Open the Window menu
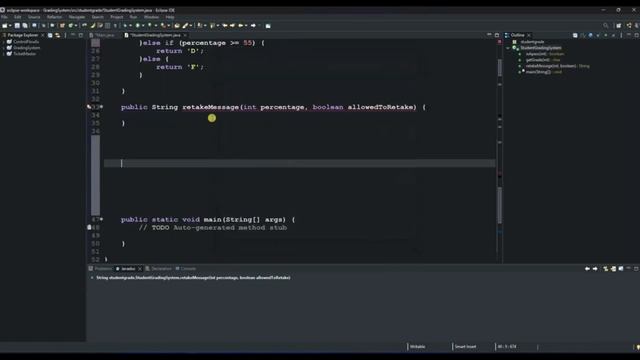640x360 pixels. pyautogui.click(x=151, y=17)
